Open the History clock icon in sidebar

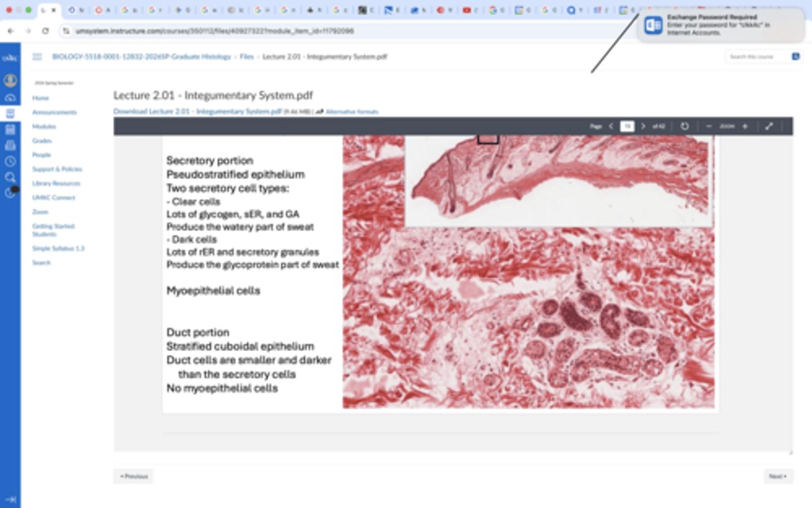pyautogui.click(x=10, y=161)
